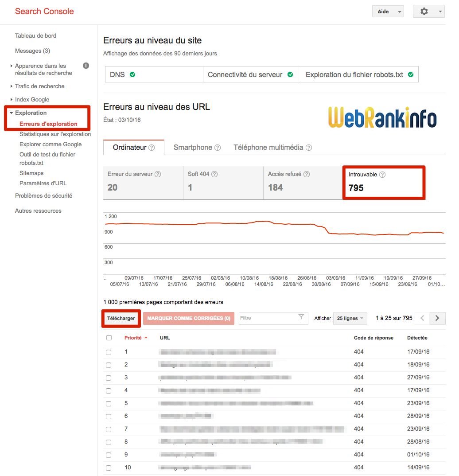Expand Trafic de recherche section
The image size is (459, 476).
(11, 86)
